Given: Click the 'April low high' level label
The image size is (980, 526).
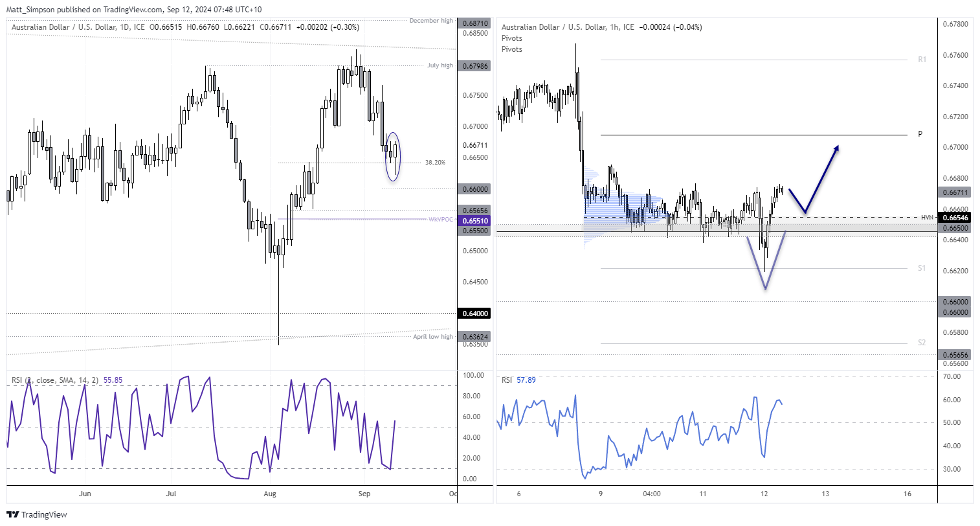Looking at the screenshot, I should coord(433,337).
